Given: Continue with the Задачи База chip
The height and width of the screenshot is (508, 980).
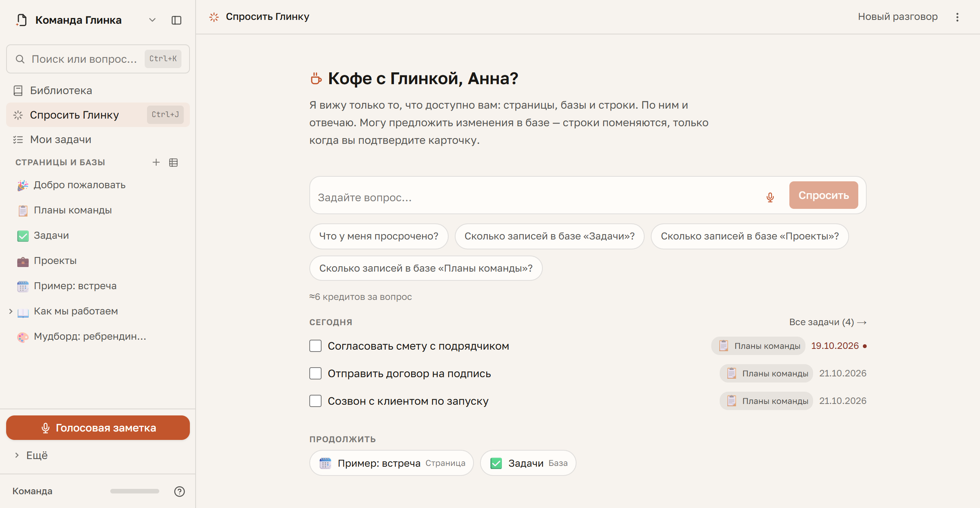Looking at the screenshot, I should [x=528, y=463].
